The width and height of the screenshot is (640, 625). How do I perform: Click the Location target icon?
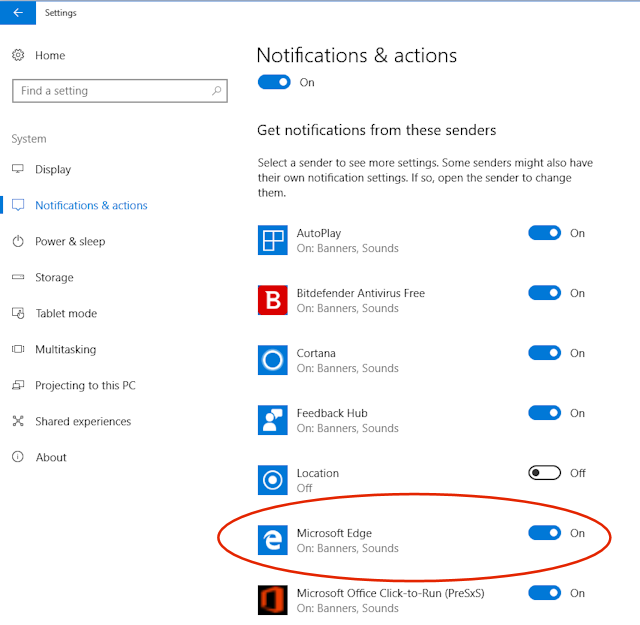pos(273,480)
